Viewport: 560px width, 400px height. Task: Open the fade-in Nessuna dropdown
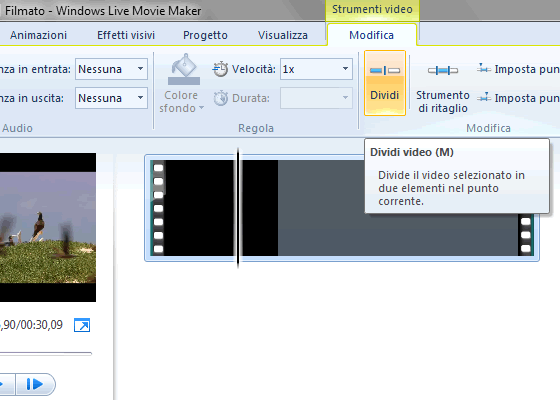(x=111, y=69)
